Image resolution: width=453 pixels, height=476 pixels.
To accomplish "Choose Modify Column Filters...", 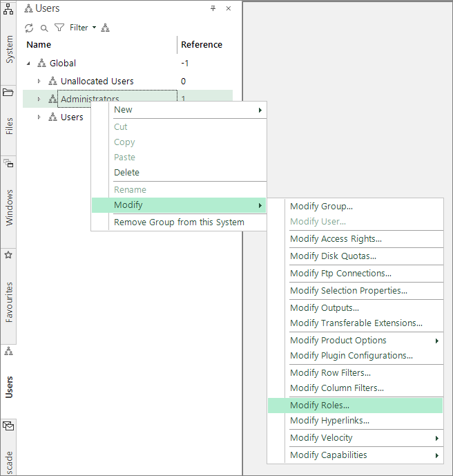I will pos(356,388).
